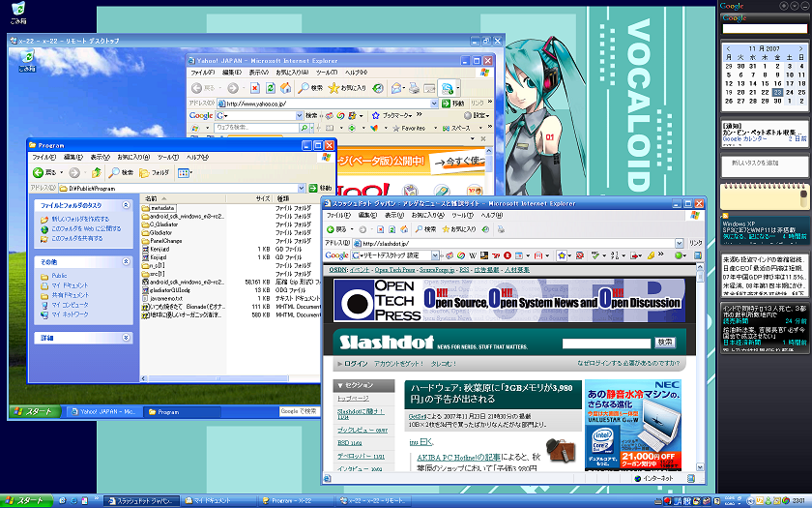Screen dimensions: 812x508
Task: Click the Home icon in Slashdot IE window
Action: 404,229
